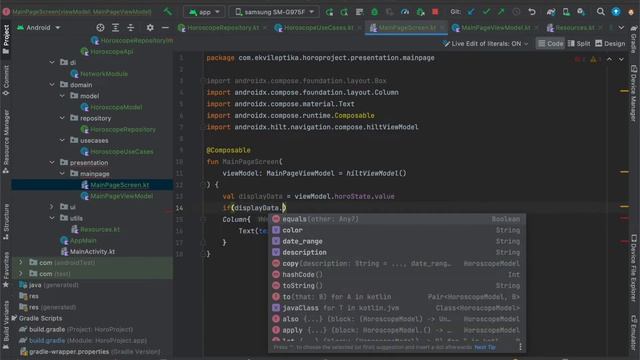640x360 pixels.
Task: Open the Profile app gauge icon
Action: pos(404,12)
